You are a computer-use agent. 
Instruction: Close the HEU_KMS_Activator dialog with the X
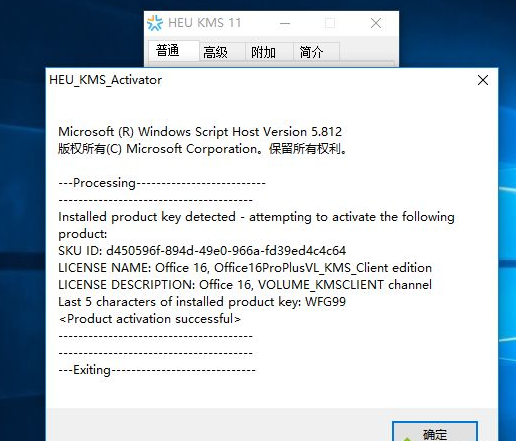tap(483, 80)
